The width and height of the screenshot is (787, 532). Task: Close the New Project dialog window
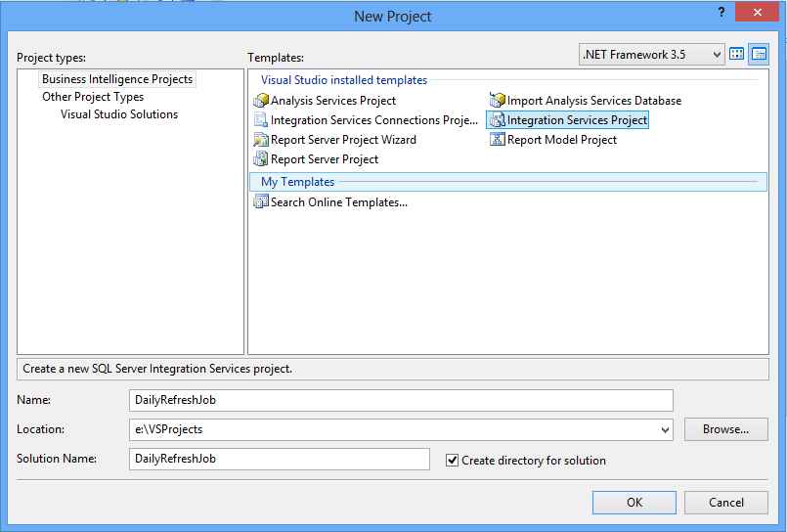pyautogui.click(x=757, y=12)
